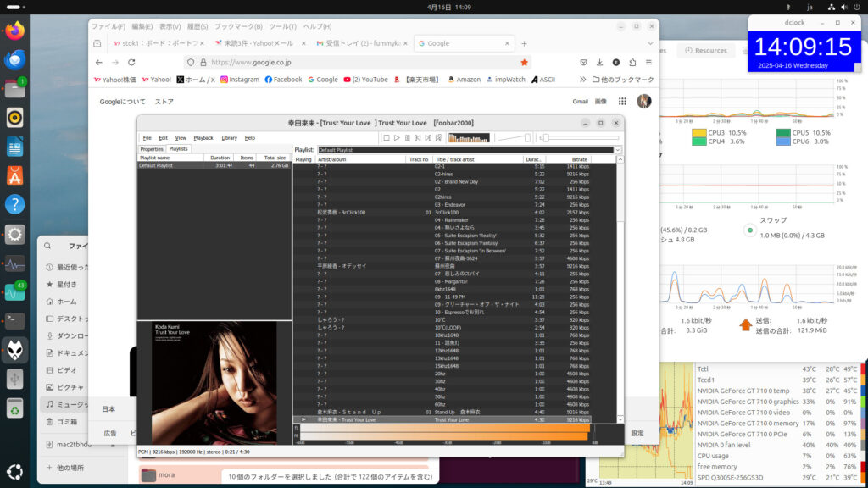
Task: Open the Playback menu in foobar2000
Action: [x=203, y=137]
